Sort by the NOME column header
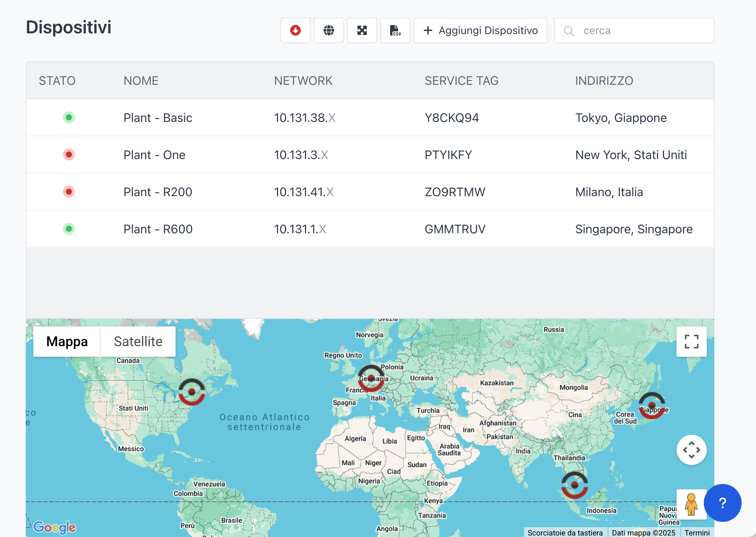 point(141,81)
